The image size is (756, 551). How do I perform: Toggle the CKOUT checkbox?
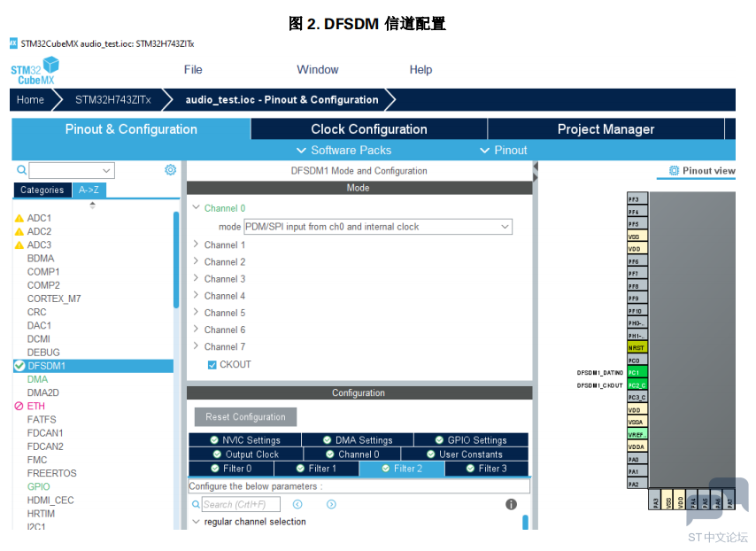click(212, 365)
